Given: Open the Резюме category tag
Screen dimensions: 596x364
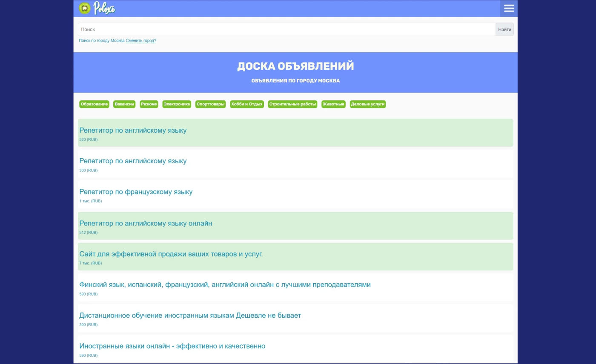Looking at the screenshot, I should [149, 104].
